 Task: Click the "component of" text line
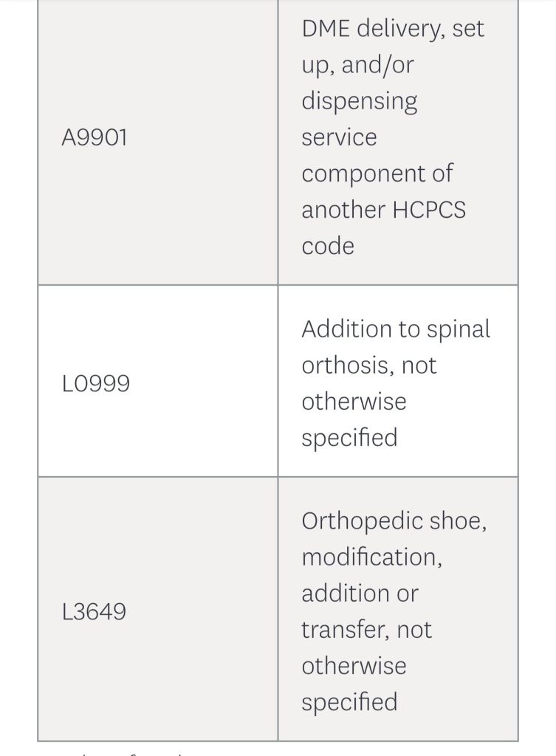click(x=377, y=173)
